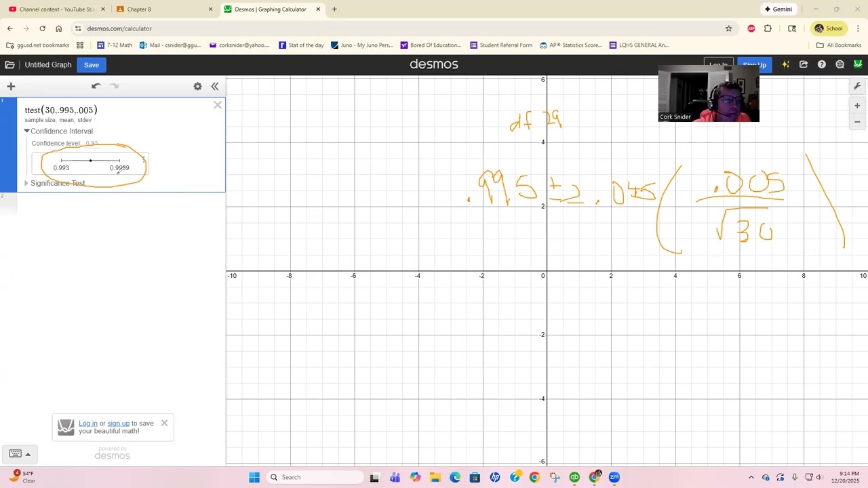The image size is (868, 488).
Task: Hide the expression list panel
Action: (215, 86)
